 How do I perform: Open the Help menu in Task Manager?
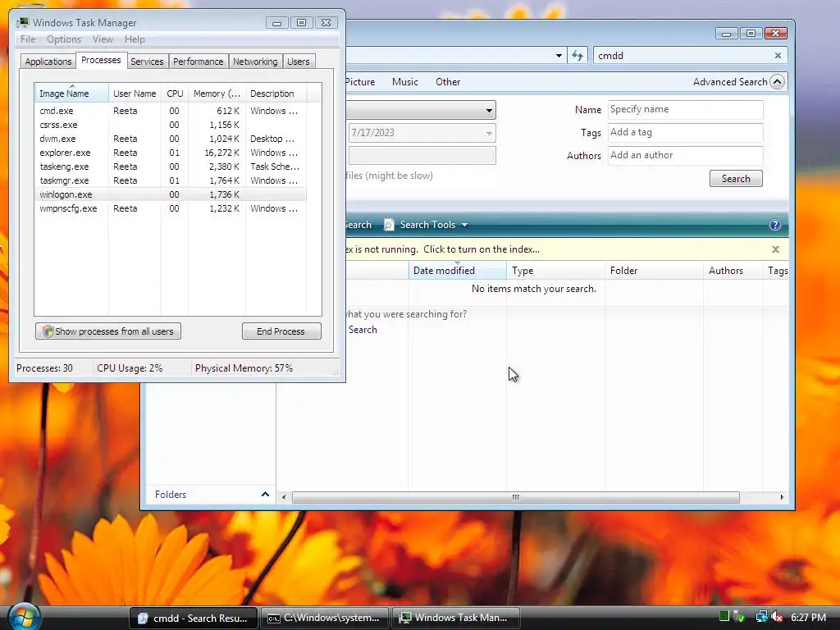[135, 39]
